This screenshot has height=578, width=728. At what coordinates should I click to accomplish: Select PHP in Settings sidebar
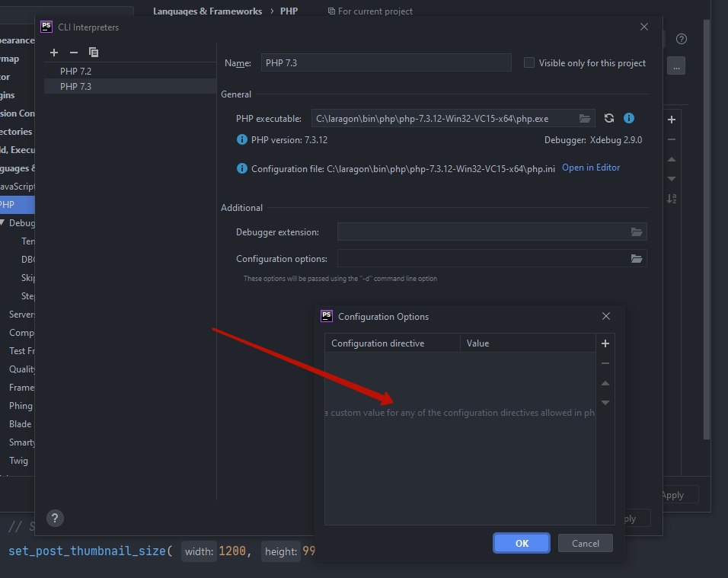(18, 205)
